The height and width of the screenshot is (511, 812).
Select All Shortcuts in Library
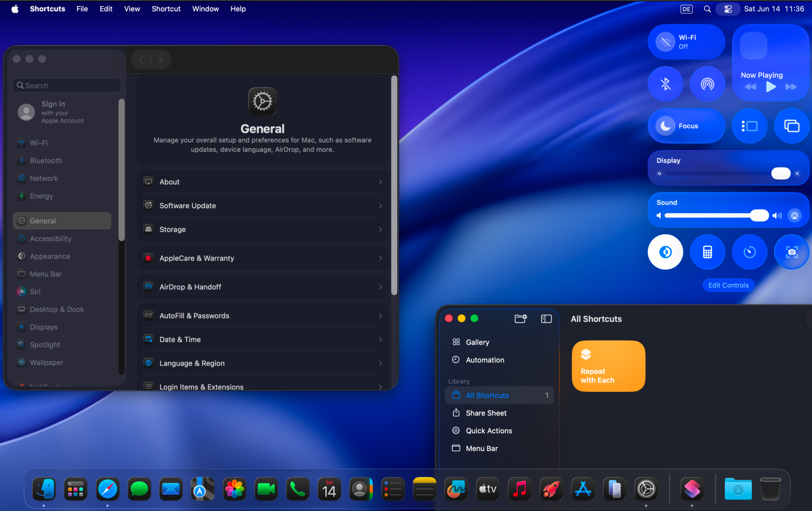coord(500,395)
